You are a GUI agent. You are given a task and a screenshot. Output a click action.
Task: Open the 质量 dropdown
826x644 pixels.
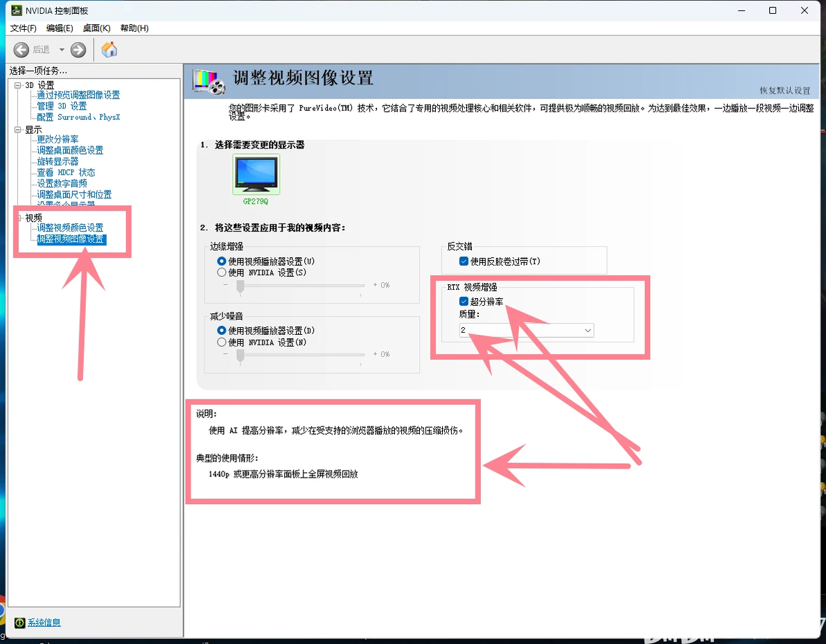click(x=526, y=331)
